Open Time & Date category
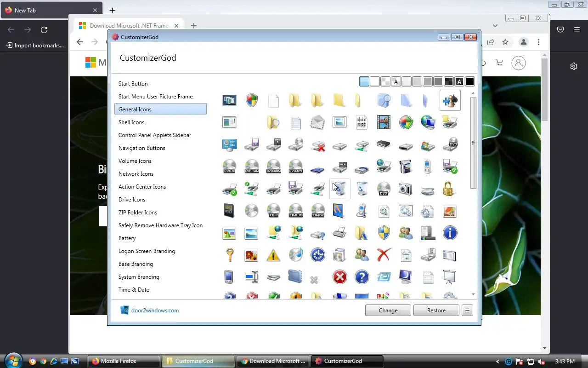Screen dimensions: 588x368 point(160,290)
